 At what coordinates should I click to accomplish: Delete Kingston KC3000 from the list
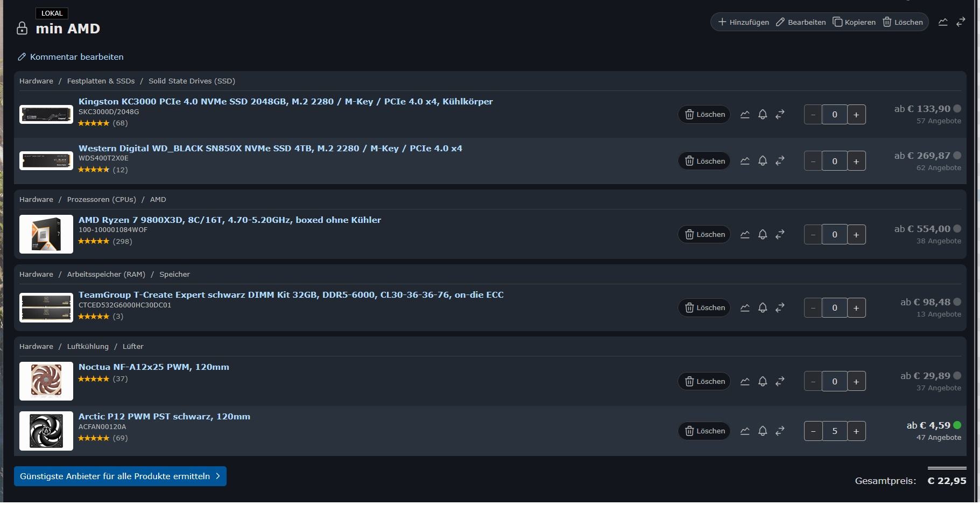coord(704,114)
